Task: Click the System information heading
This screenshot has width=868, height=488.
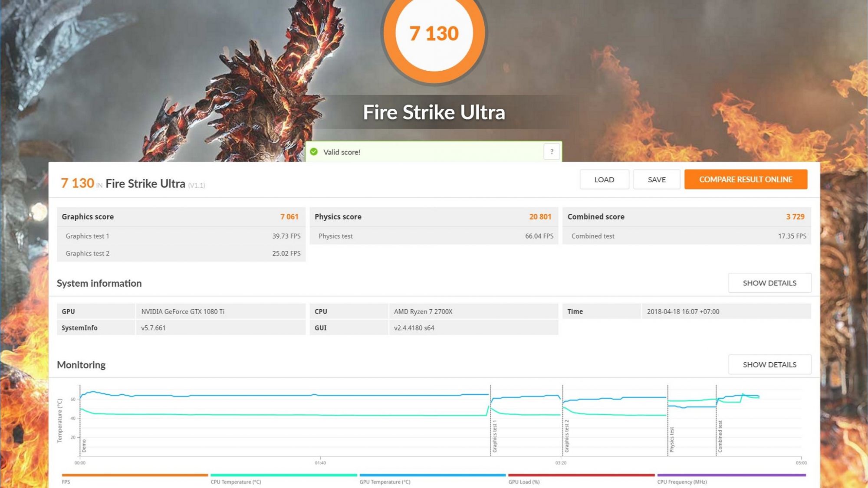Action: pyautogui.click(x=99, y=283)
